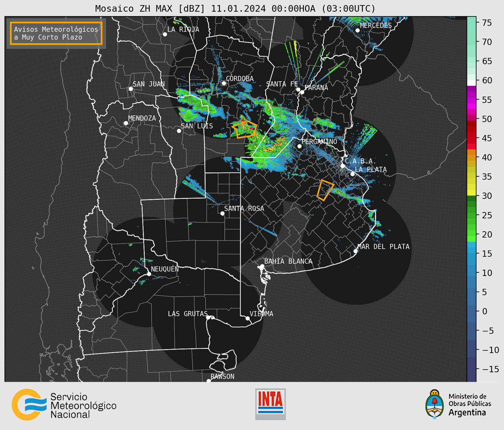Viewport: 504px width, 430px height.
Task: Click the "C.A.B.A." label
Action: click(x=361, y=161)
